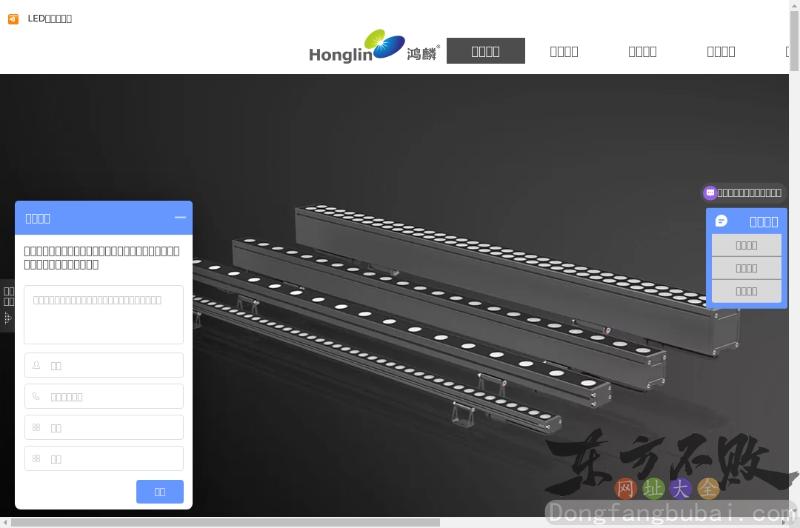Screen dimensions: 800x528
Task: Click the orange speaker icon at top-left
Action: pos(13,18)
